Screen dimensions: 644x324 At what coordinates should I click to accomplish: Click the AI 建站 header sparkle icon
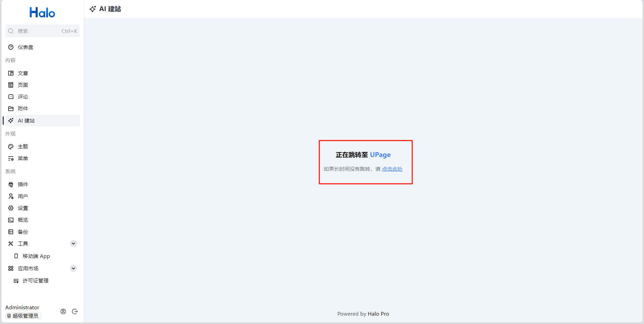tap(93, 9)
